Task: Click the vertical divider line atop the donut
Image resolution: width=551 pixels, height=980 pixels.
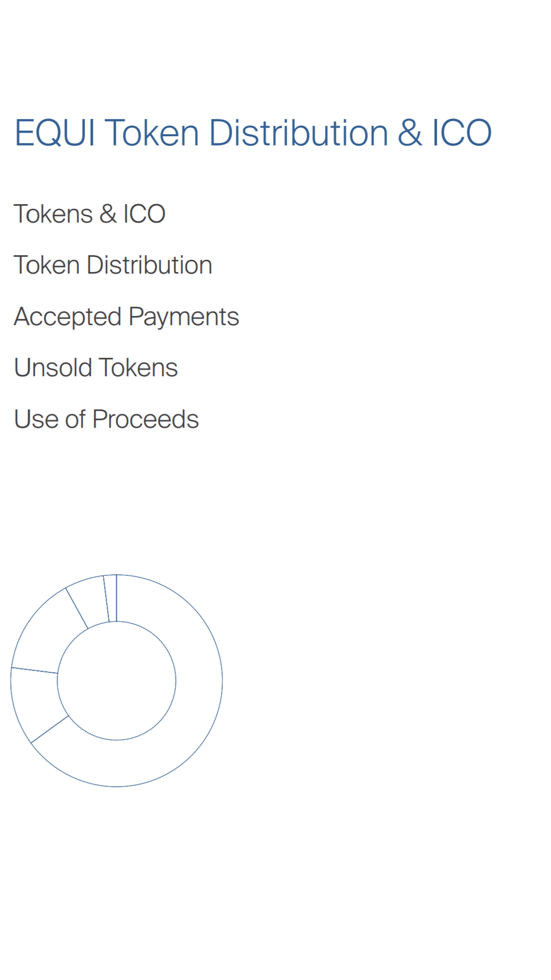Action: [x=116, y=598]
